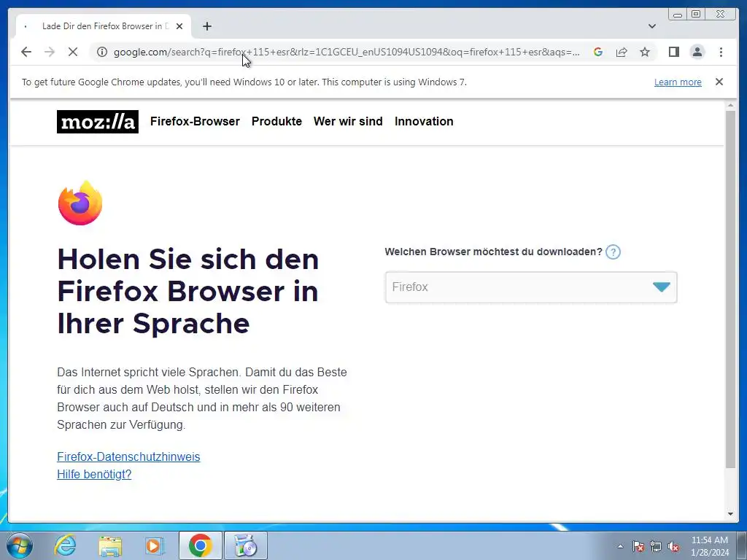Open the Produkte menu
The image size is (747, 560).
(276, 122)
